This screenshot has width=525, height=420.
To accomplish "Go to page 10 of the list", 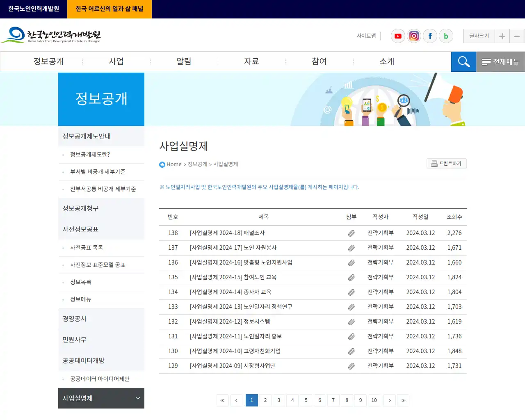I will coord(374,400).
